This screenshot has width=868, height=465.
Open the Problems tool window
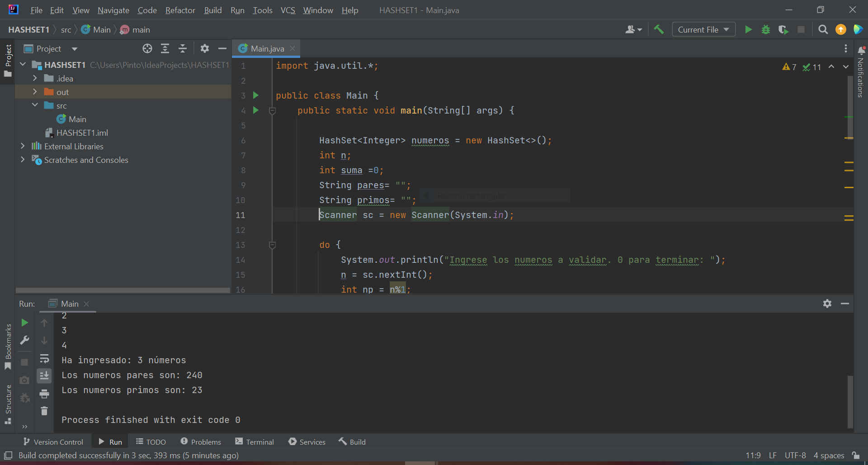click(x=201, y=442)
